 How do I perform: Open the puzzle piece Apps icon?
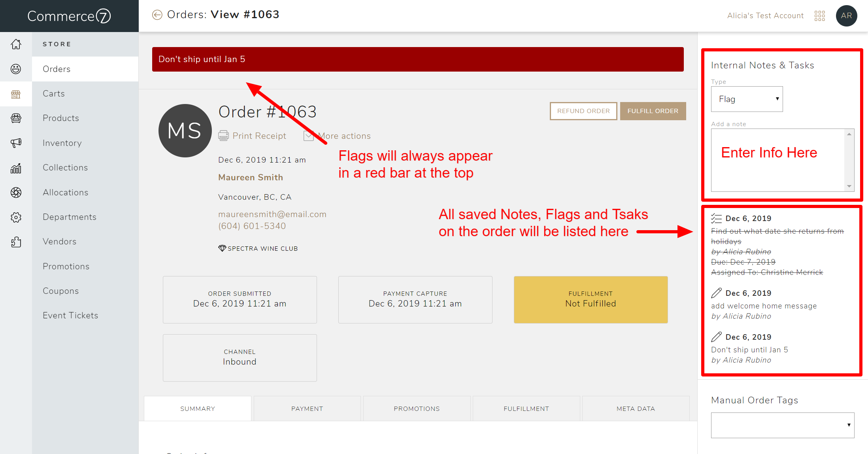(x=16, y=242)
